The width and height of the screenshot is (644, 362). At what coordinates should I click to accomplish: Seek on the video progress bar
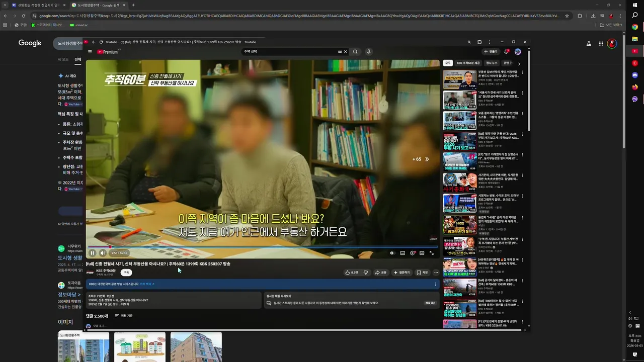tap(263, 247)
